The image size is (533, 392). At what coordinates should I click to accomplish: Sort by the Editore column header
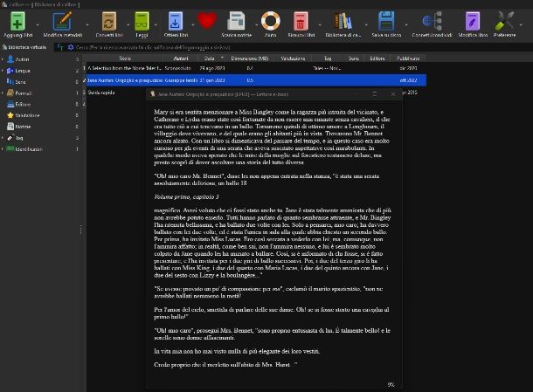[x=377, y=58]
